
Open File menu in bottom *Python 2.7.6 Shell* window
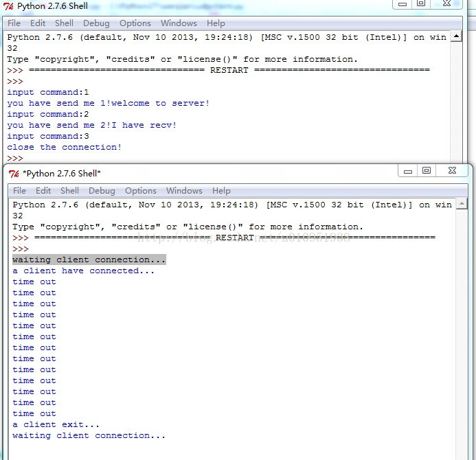tap(19, 191)
